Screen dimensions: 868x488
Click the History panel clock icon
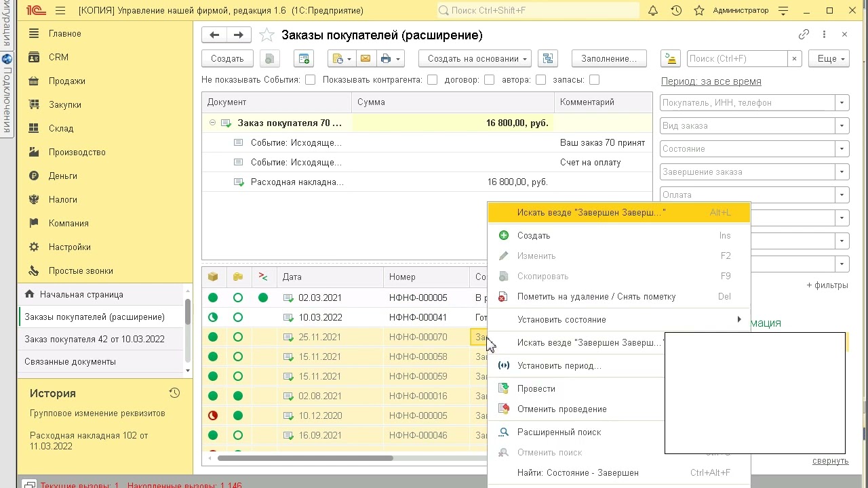point(174,393)
